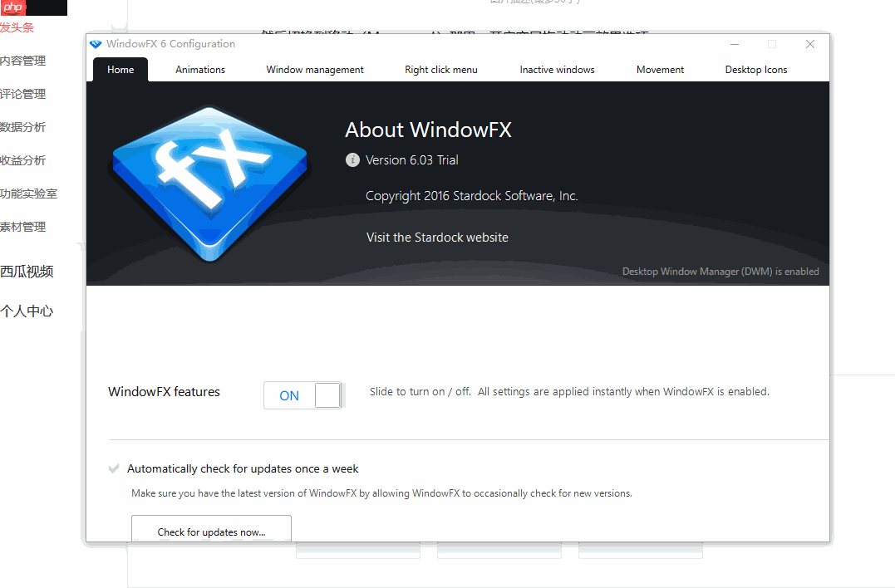Click the php icon in the top left corner
This screenshot has width=895, height=588.
point(12,7)
